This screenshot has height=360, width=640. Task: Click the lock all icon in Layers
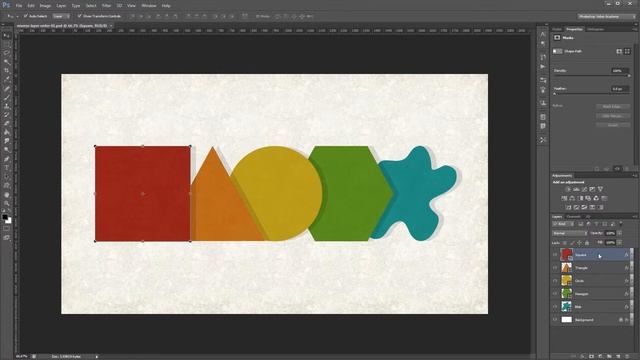click(x=587, y=243)
